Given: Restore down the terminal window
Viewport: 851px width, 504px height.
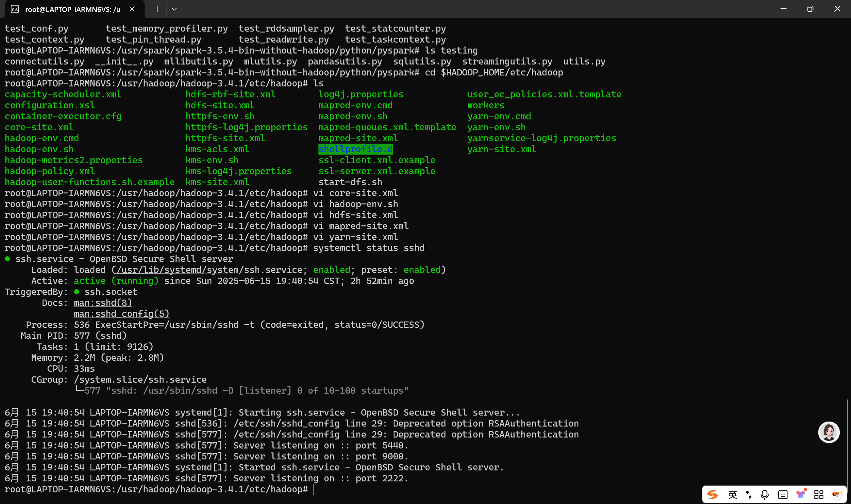Looking at the screenshot, I should (810, 9).
